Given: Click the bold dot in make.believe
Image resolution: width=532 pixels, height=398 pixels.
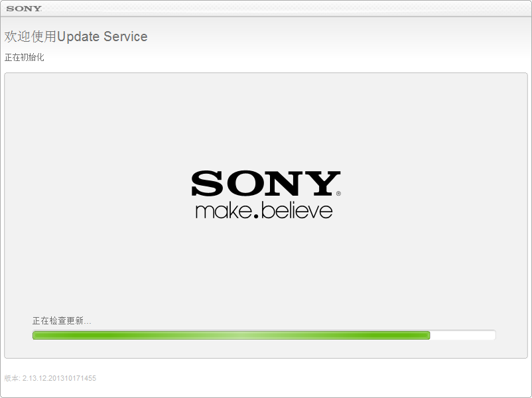Looking at the screenshot, I should [256, 216].
